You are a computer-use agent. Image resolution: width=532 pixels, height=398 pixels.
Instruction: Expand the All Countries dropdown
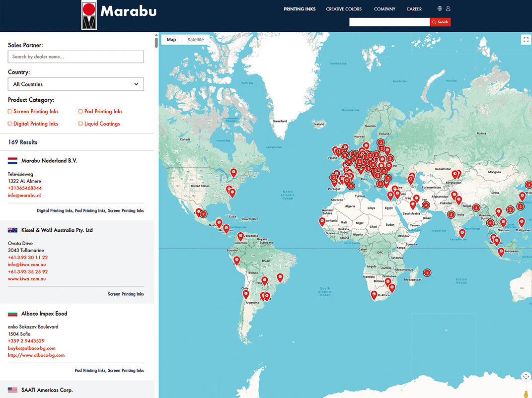click(x=76, y=84)
